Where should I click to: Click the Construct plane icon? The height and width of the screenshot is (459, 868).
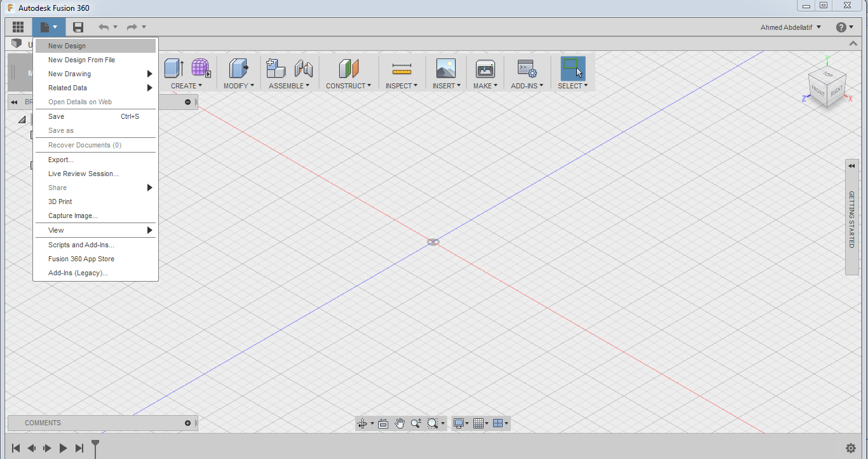349,69
